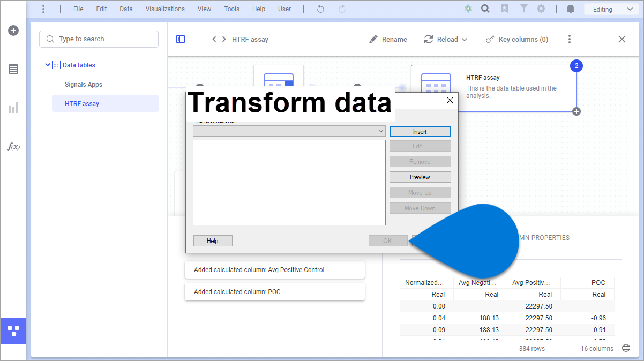Open the Edit menu
644x361 pixels.
click(x=101, y=9)
